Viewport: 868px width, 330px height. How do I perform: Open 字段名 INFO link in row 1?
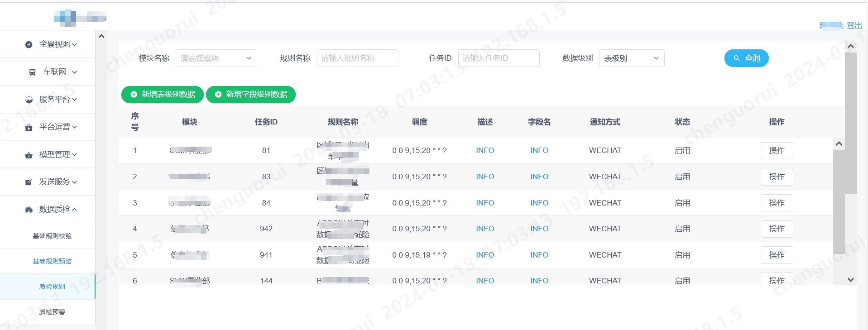[539, 150]
